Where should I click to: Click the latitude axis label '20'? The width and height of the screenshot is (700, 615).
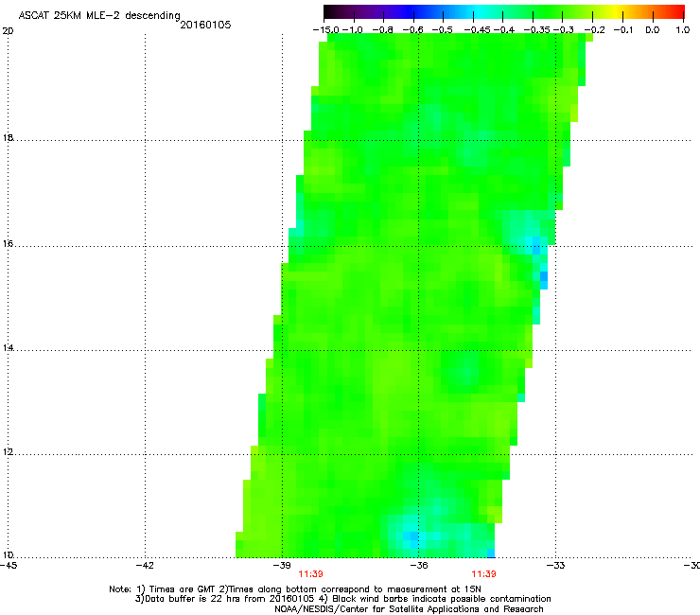pos(8,31)
